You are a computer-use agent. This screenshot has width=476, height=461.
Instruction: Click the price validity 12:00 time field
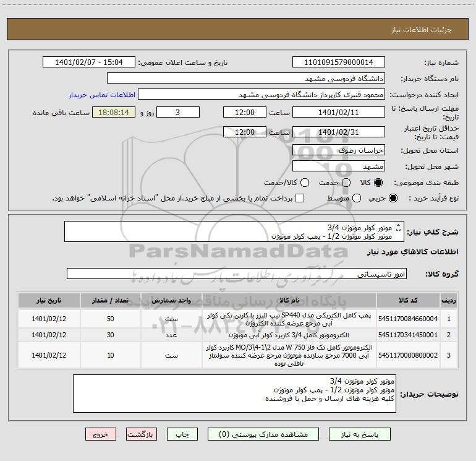click(x=245, y=132)
